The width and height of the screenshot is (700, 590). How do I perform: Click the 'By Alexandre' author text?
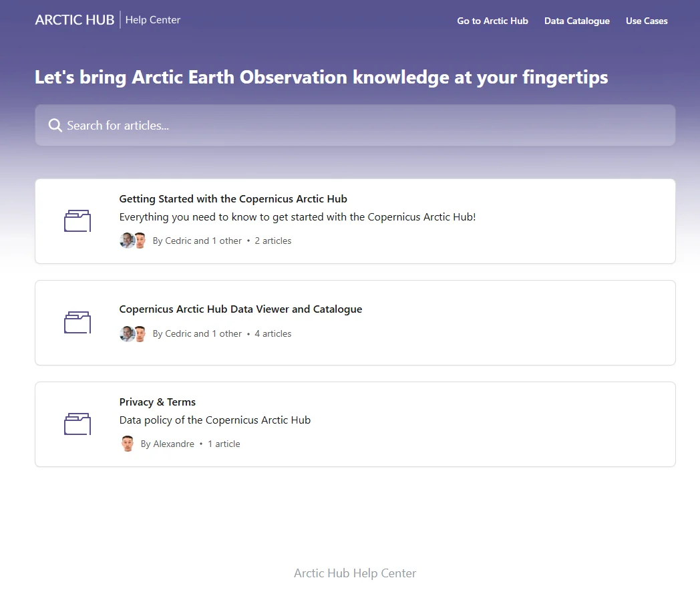coord(168,444)
